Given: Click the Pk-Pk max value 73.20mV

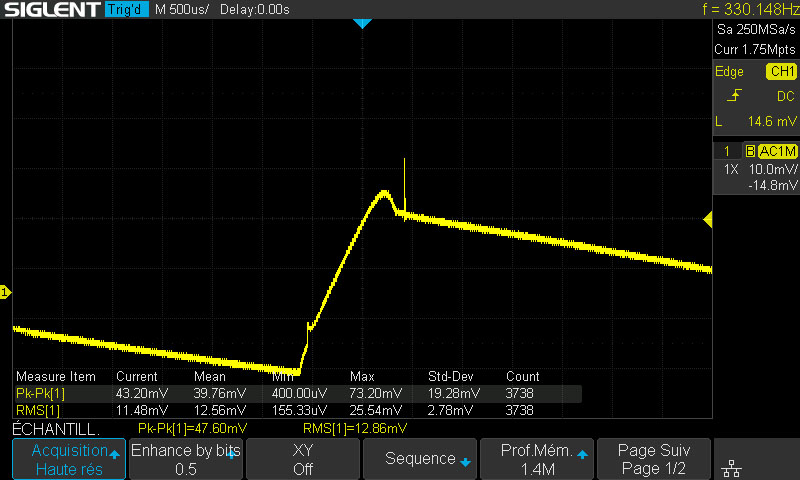Looking at the screenshot, I should [x=376, y=393].
